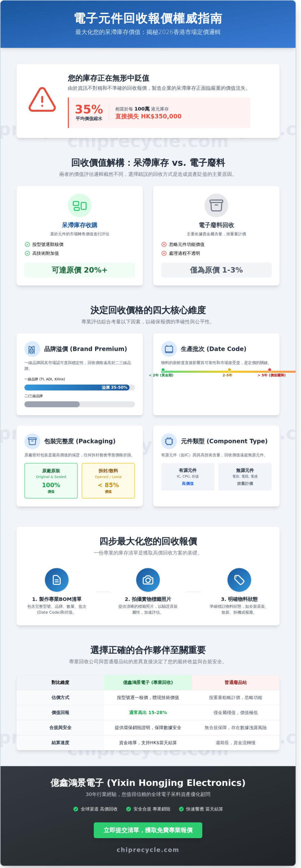The width and height of the screenshot is (301, 868).
Task: Click cell 週期長，資金流轉慢
Action: [x=236, y=743]
